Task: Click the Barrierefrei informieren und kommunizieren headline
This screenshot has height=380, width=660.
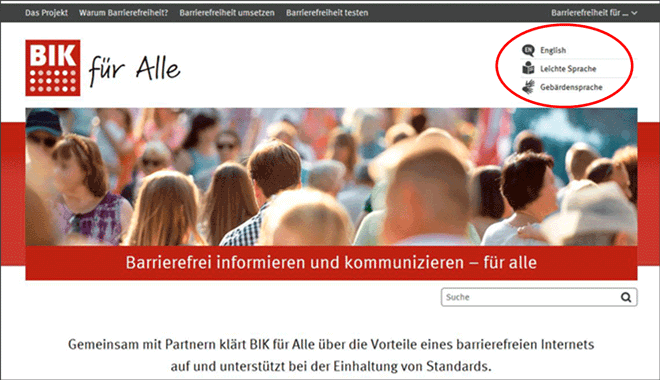Action: point(331,263)
